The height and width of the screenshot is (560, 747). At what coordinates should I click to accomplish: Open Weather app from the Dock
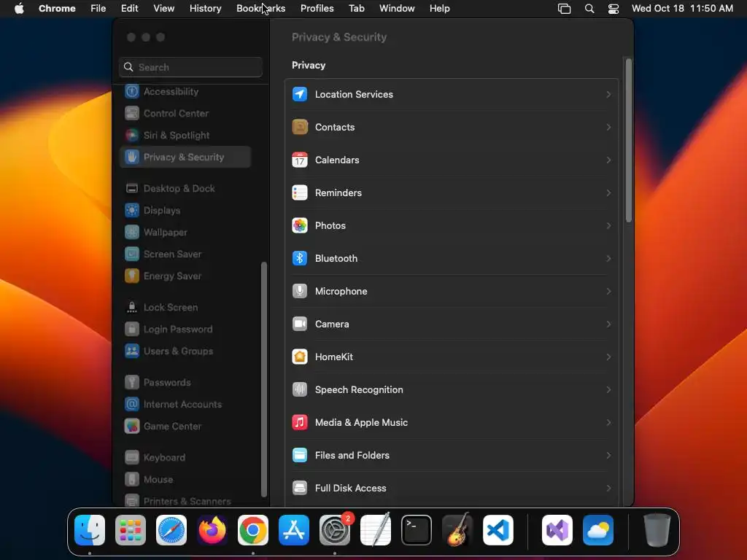coord(598,530)
